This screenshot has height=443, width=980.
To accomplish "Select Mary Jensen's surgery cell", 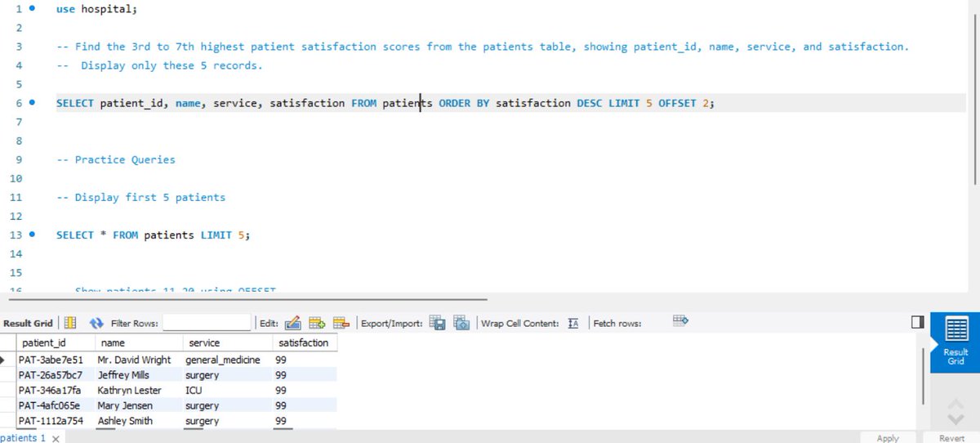I will click(x=228, y=405).
